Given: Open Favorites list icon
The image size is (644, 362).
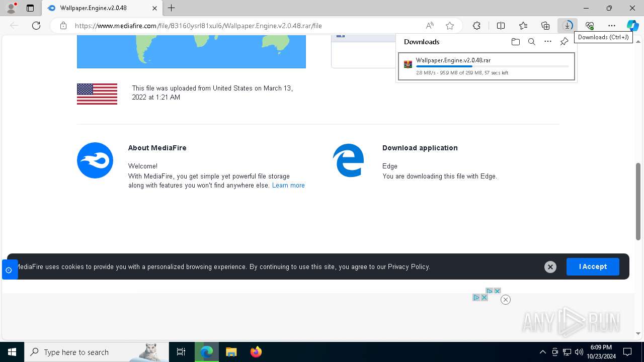Looking at the screenshot, I should coord(523,26).
